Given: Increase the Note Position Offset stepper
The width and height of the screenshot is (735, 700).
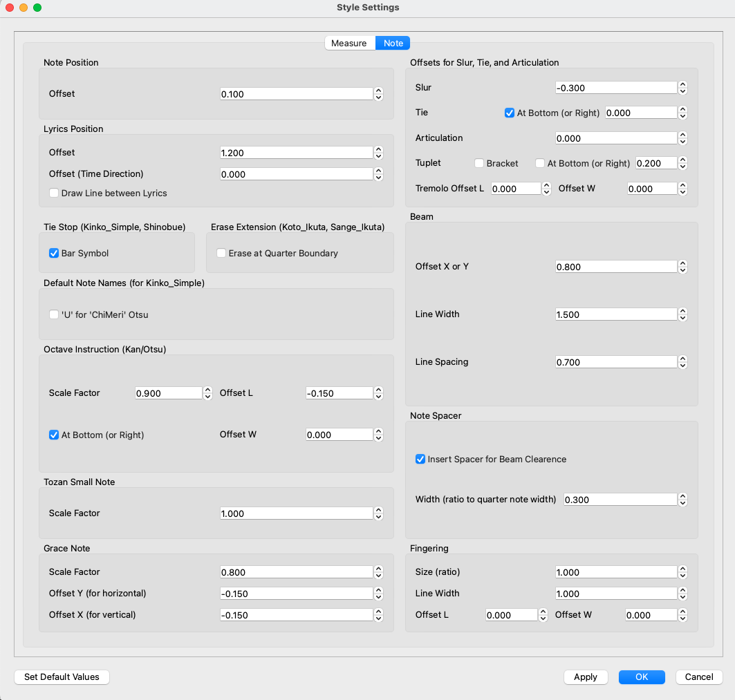Looking at the screenshot, I should 378,91.
